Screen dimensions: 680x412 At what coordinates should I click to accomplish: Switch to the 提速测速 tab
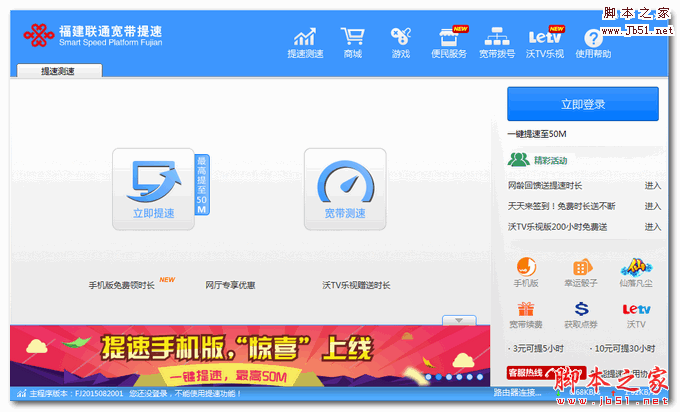(59, 71)
